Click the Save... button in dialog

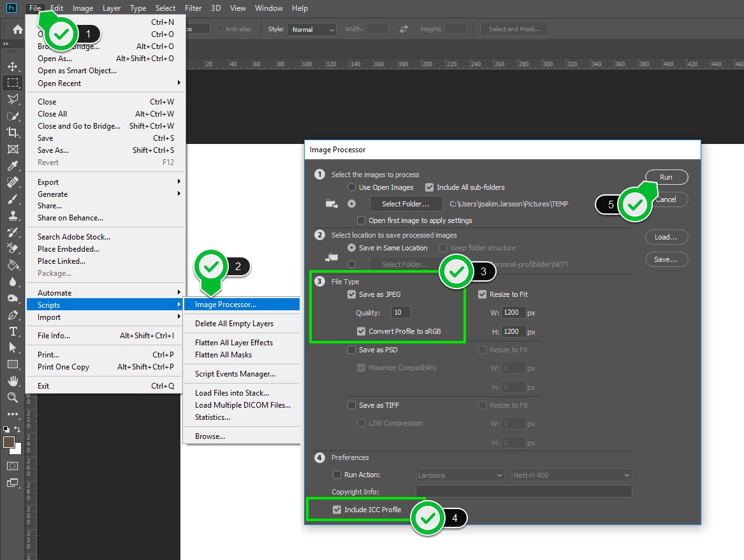(x=667, y=259)
